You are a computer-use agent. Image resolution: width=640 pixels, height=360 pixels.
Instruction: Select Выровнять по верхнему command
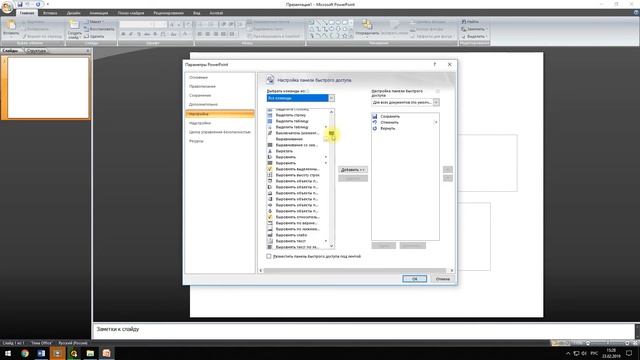point(298,223)
